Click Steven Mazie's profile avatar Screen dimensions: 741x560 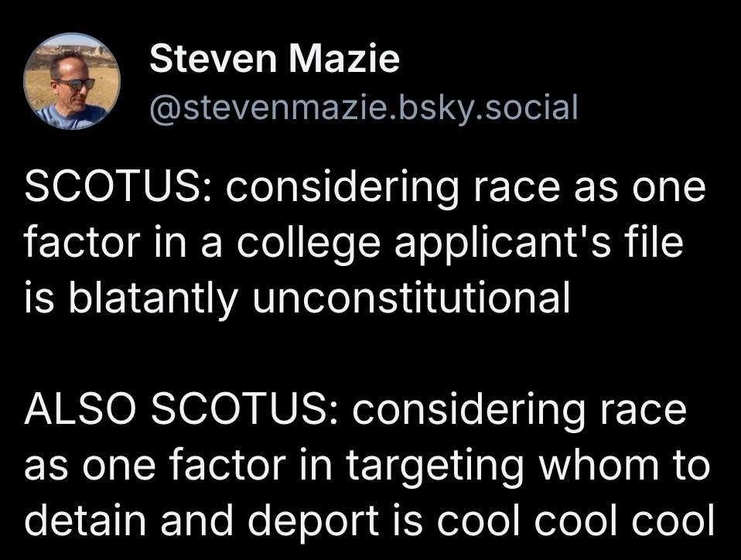(x=71, y=81)
